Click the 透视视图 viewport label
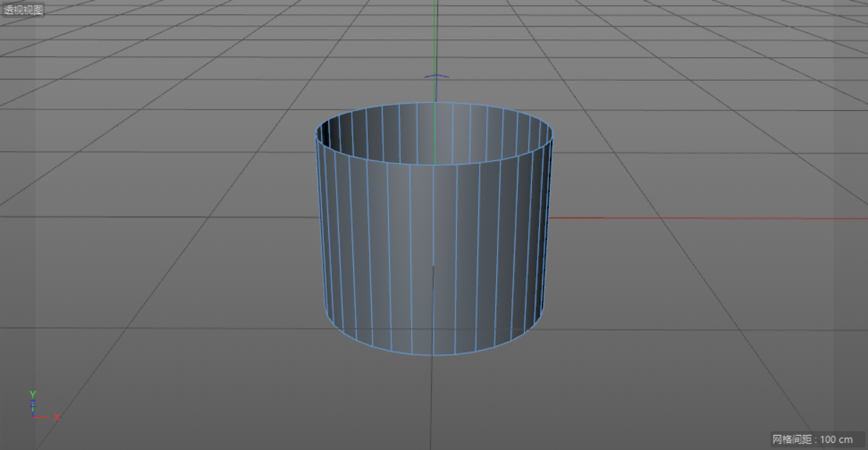Image resolution: width=868 pixels, height=450 pixels. (24, 10)
